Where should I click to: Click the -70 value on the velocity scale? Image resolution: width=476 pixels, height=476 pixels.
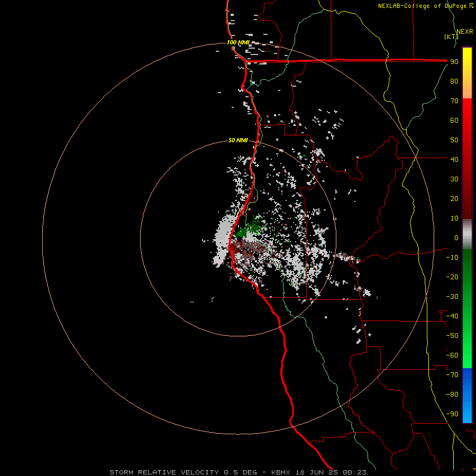(452, 375)
